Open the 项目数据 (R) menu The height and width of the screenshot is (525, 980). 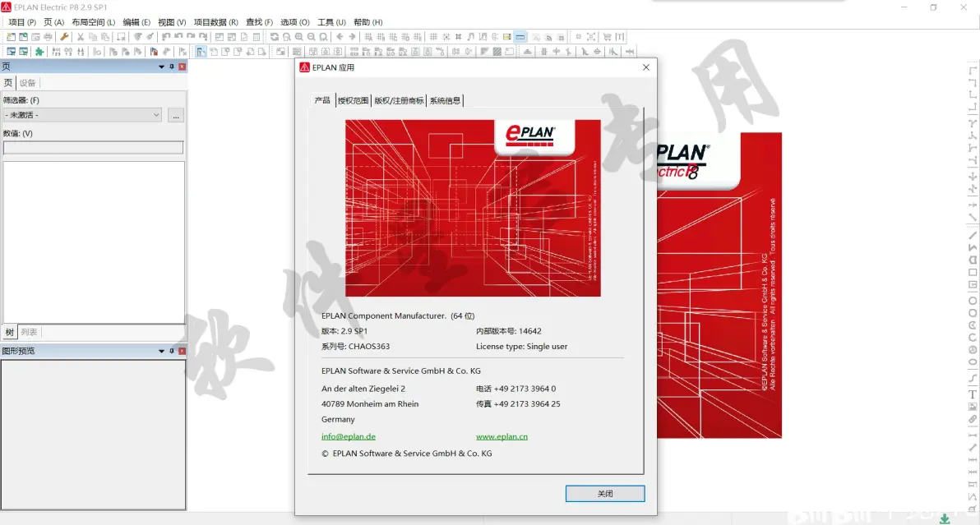pyautogui.click(x=215, y=22)
